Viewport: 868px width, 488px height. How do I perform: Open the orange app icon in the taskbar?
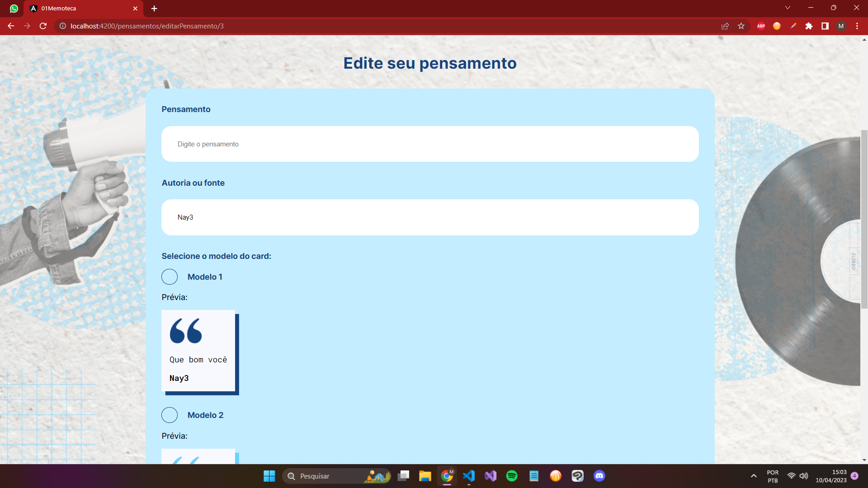(x=556, y=476)
